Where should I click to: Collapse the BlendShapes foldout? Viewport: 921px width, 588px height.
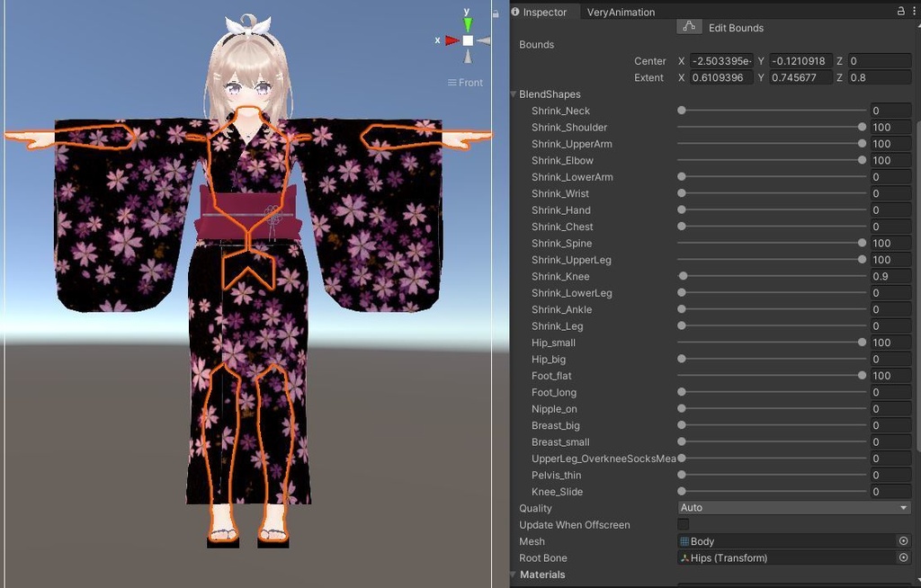[514, 94]
